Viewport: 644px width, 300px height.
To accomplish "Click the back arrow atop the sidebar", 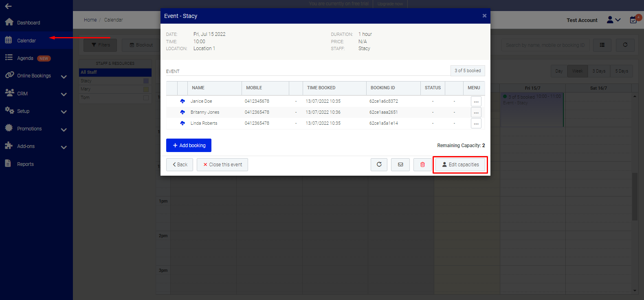I will (8, 6).
